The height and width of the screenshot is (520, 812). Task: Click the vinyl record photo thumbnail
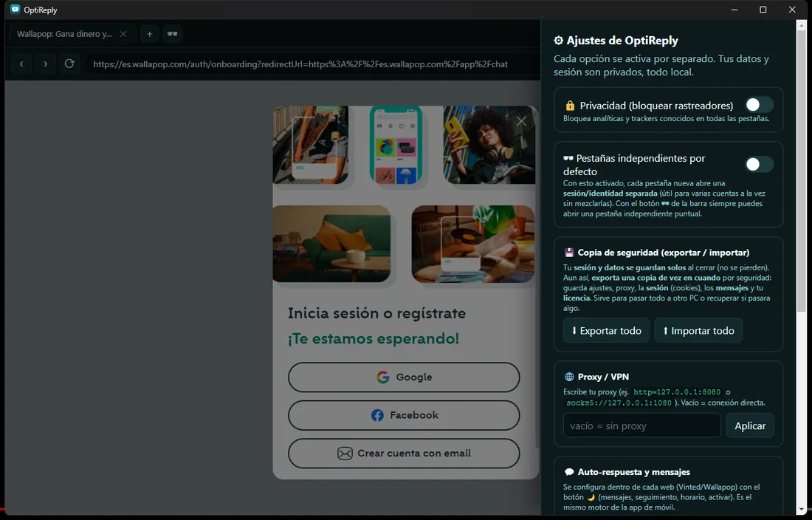pos(473,244)
